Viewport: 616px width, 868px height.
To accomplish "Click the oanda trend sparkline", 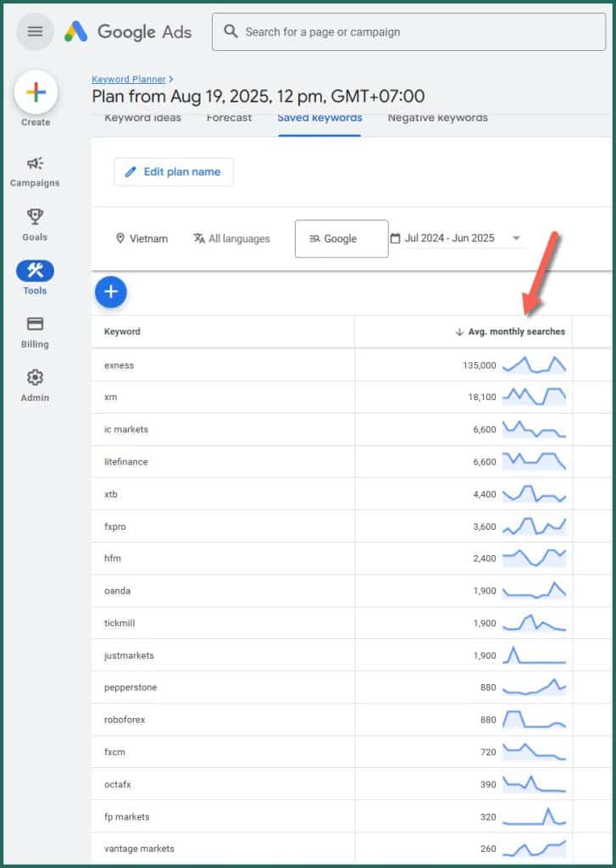I will click(x=534, y=590).
